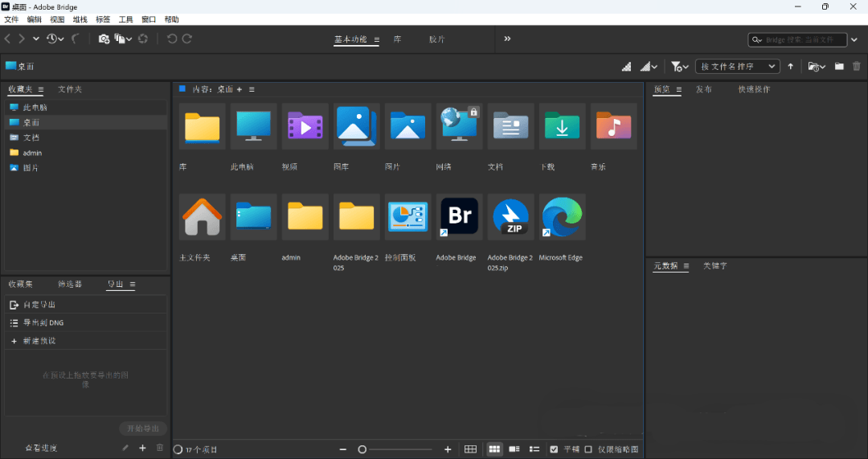Image resolution: width=868 pixels, height=459 pixels.
Task: Open recent folder icon dropdown
Action: pos(817,67)
